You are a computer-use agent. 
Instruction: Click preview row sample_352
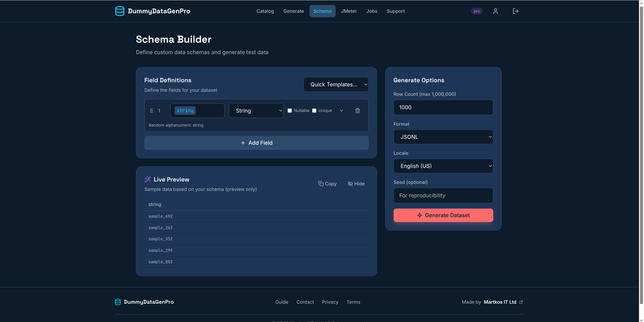coord(257,239)
